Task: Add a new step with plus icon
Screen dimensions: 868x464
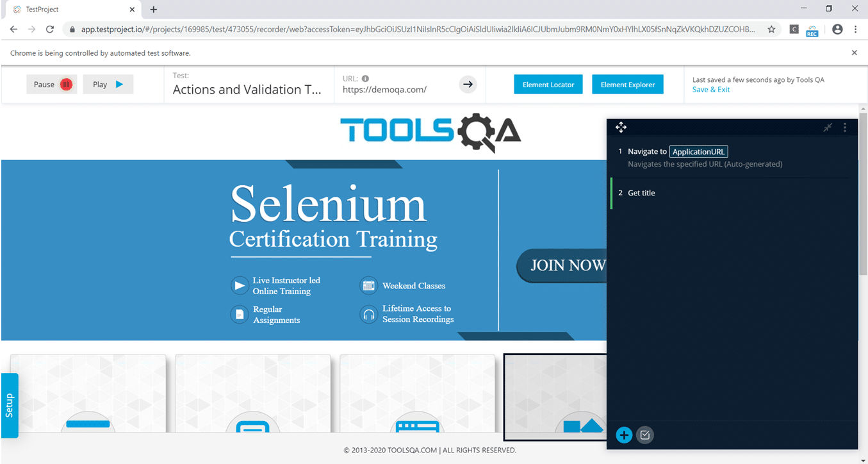Action: pyautogui.click(x=624, y=435)
